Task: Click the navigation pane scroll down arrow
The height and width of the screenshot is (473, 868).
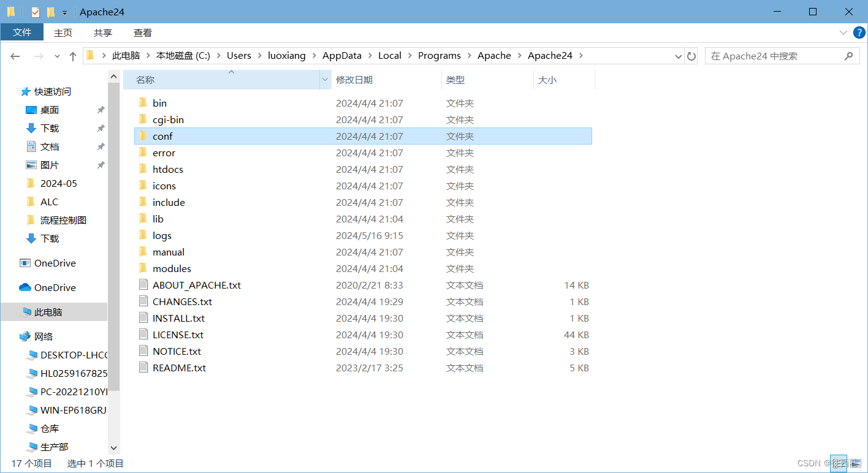Action: pos(113,448)
